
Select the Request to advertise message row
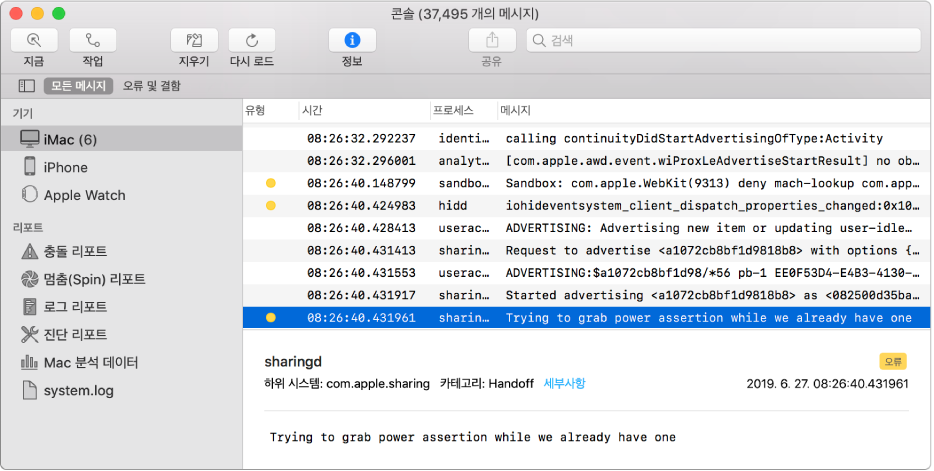click(586, 251)
